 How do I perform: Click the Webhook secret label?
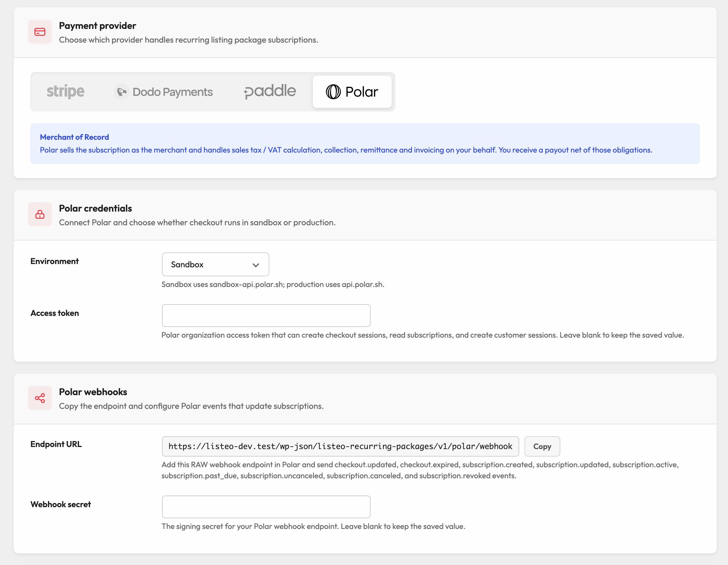pos(61,504)
